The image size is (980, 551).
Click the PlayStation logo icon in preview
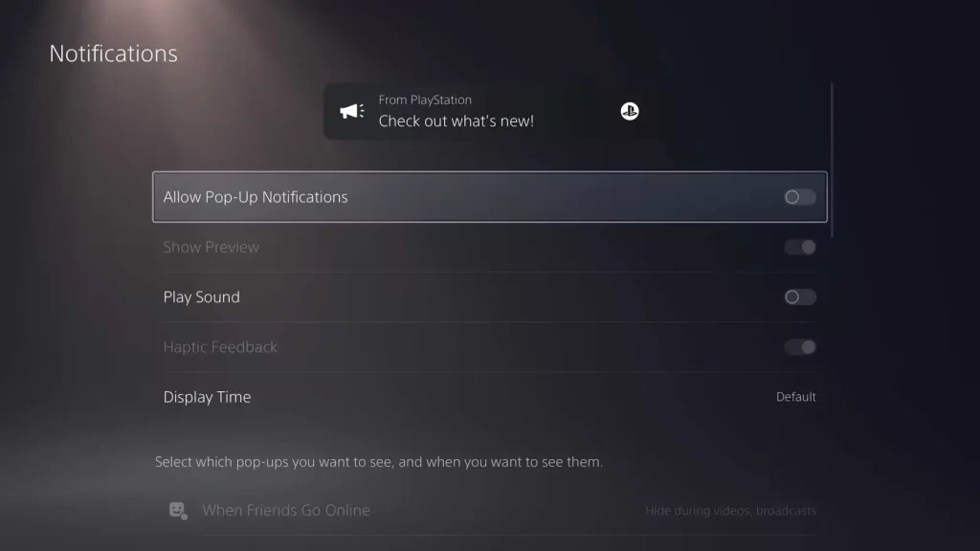[x=630, y=111]
